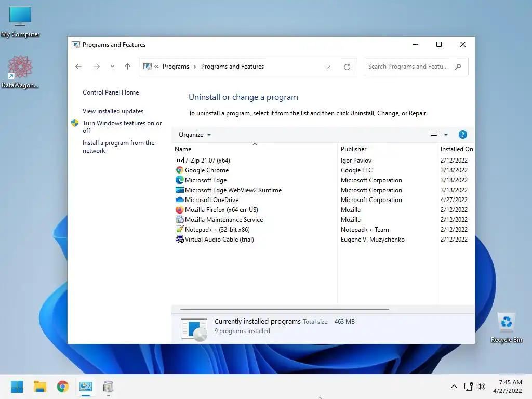The height and width of the screenshot is (399, 532).
Task: Show hidden tray icons chevron
Action: (454, 387)
